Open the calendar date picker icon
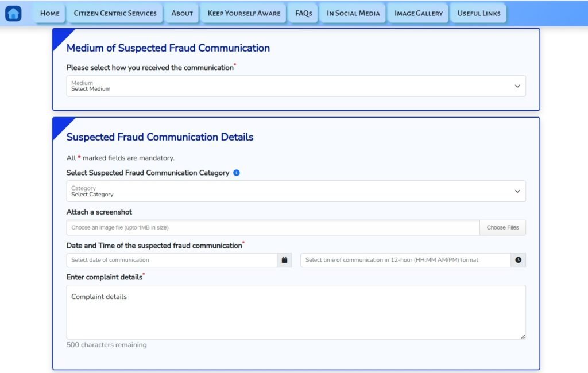This screenshot has width=588, height=373. 284,260
